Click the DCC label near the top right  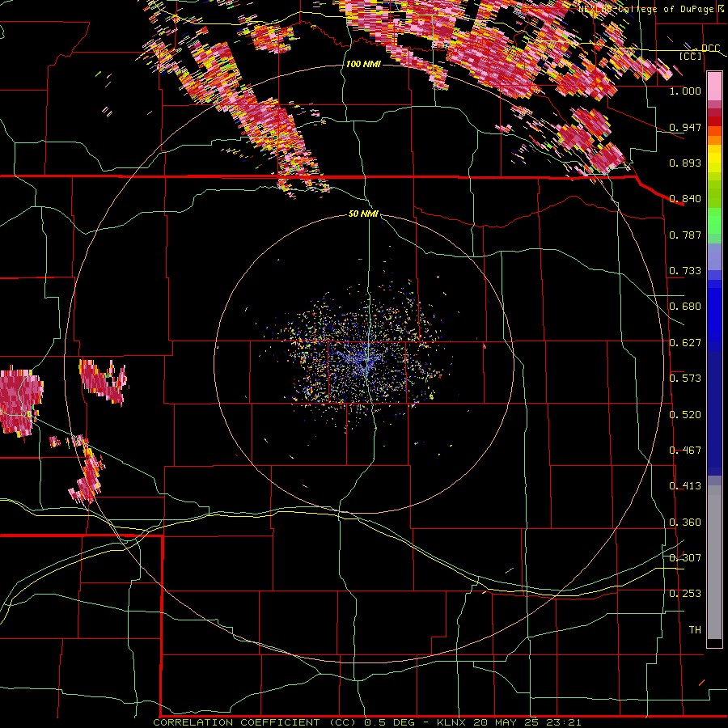tap(710, 49)
